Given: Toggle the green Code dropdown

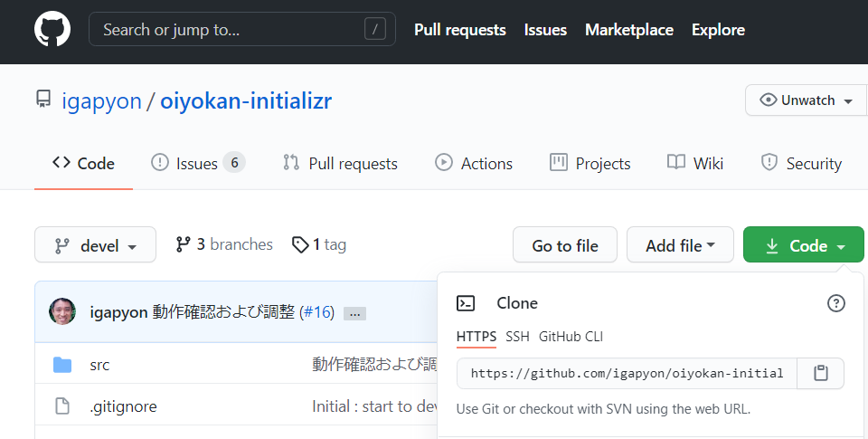Looking at the screenshot, I should point(804,245).
